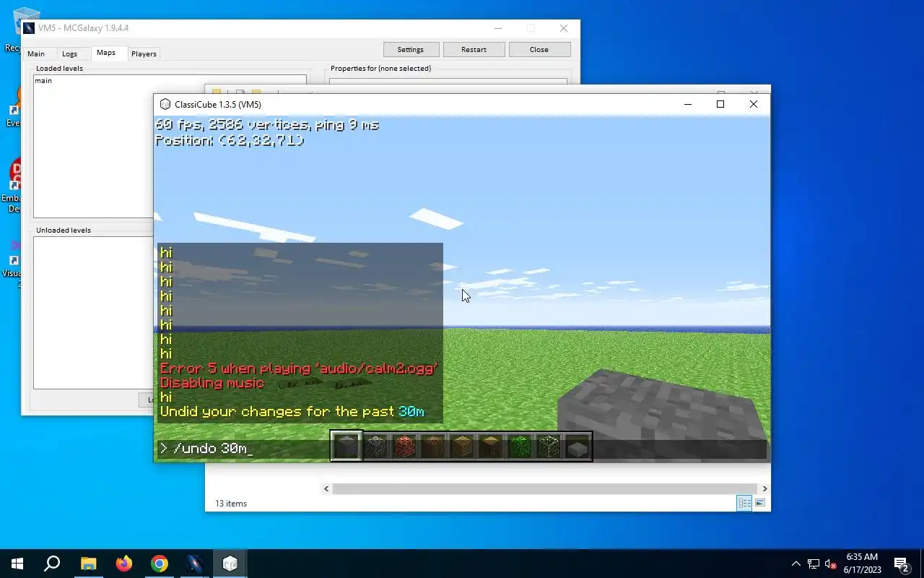Maximize the ClassiCube window

720,104
